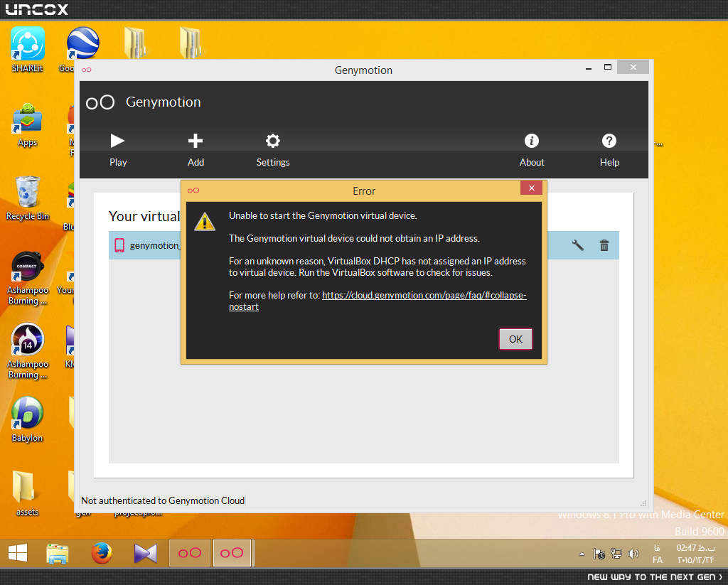
Task: Close the Error dialog with the X
Action: pos(532,188)
